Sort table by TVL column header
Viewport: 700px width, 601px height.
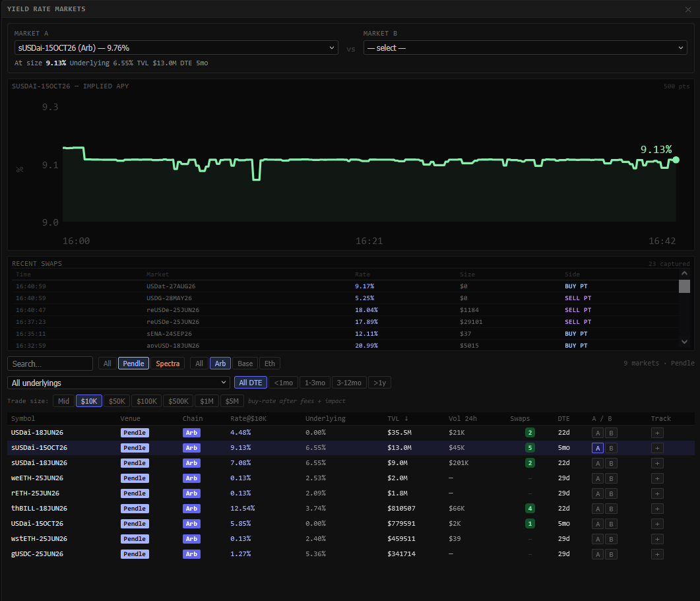397,418
